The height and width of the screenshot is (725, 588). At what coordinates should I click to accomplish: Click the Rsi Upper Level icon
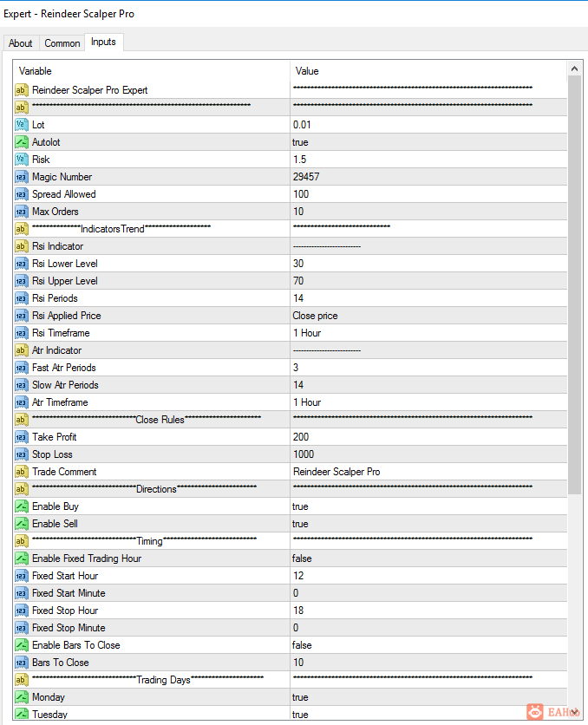[x=22, y=281]
